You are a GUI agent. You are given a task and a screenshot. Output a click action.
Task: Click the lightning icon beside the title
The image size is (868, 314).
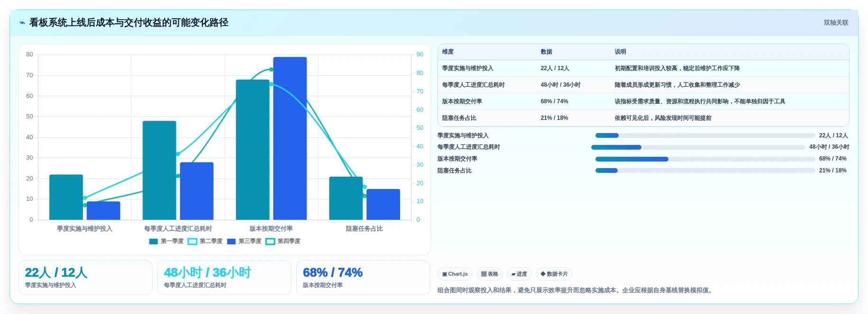[22, 23]
